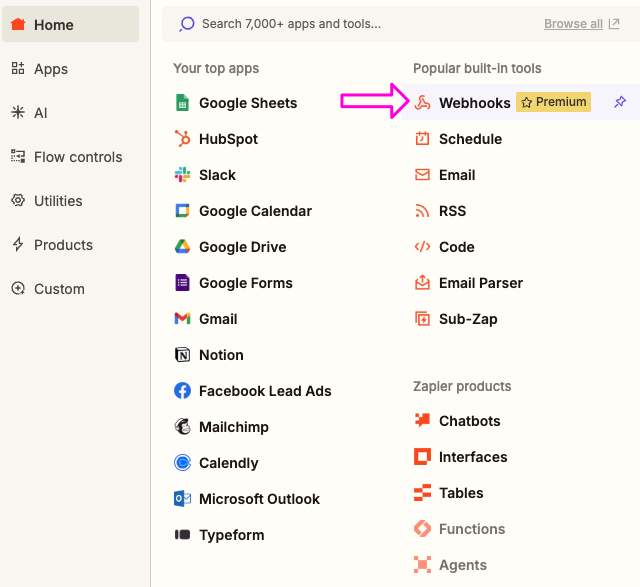Select the Notion app icon
The width and height of the screenshot is (640, 587).
(182, 354)
